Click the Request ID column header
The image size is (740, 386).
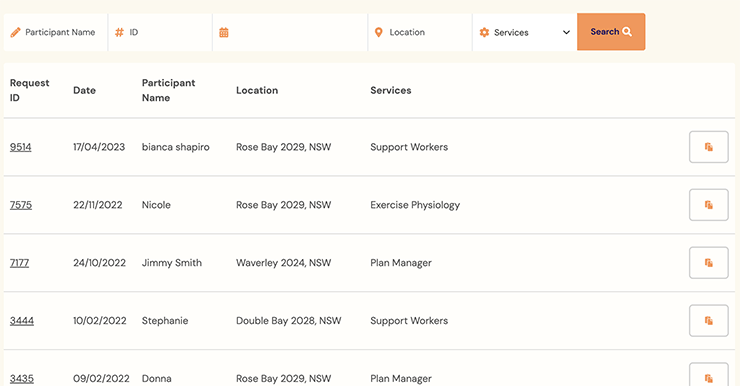29,90
